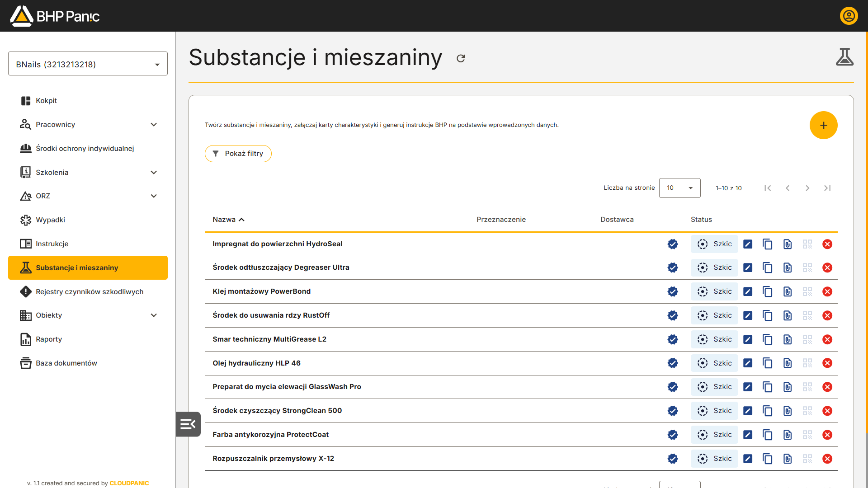The image size is (868, 488).
Task: Expand the Szkolenia submenu chevron
Action: 154,173
